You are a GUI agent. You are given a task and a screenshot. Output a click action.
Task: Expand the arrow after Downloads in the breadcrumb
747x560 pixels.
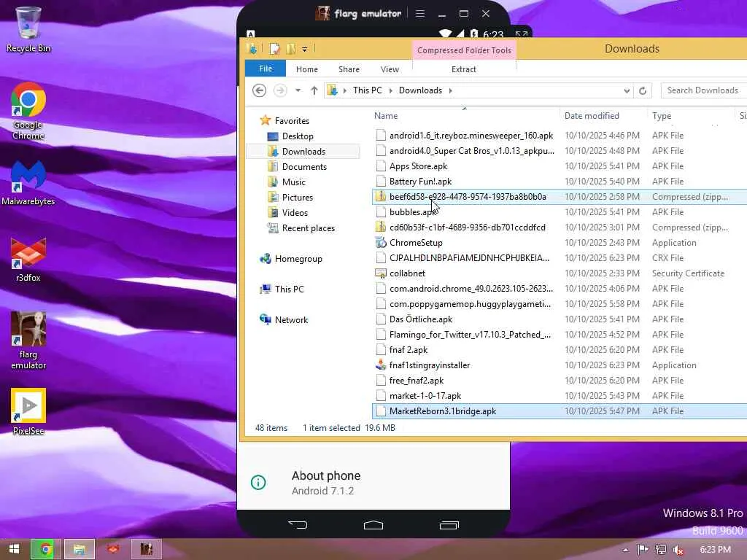[450, 90]
